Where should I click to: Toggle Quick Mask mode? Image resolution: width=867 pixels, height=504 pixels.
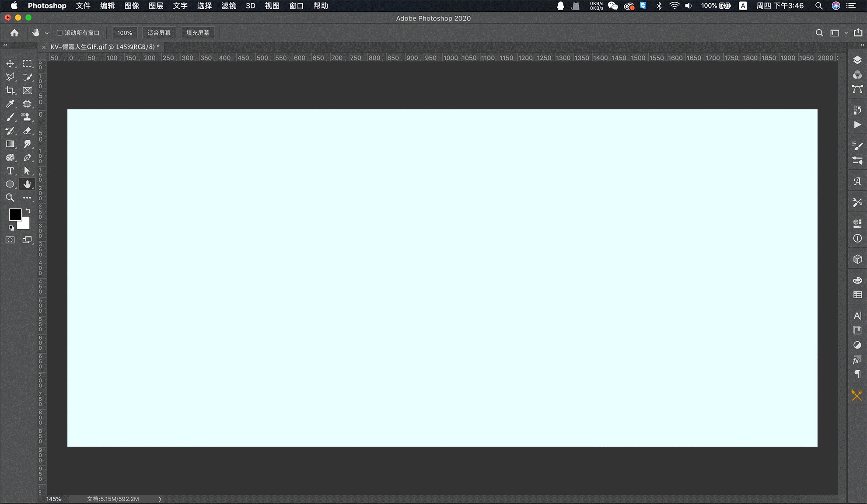[10, 240]
